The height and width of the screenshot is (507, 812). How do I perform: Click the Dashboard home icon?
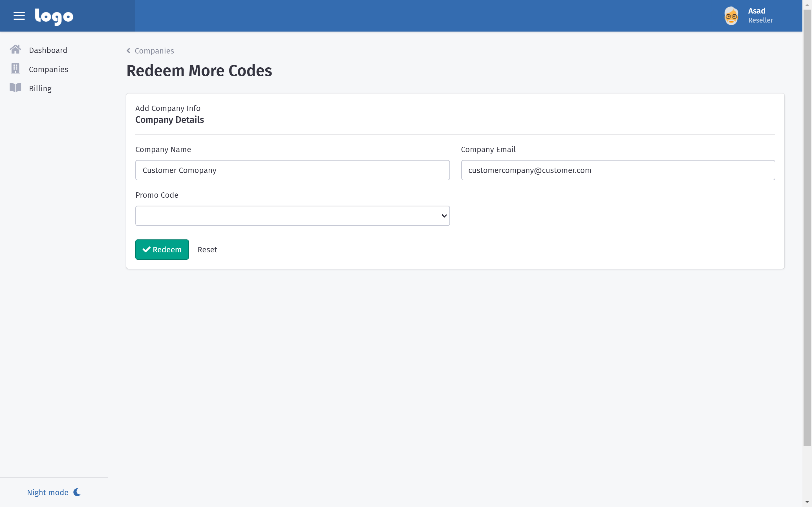16,50
